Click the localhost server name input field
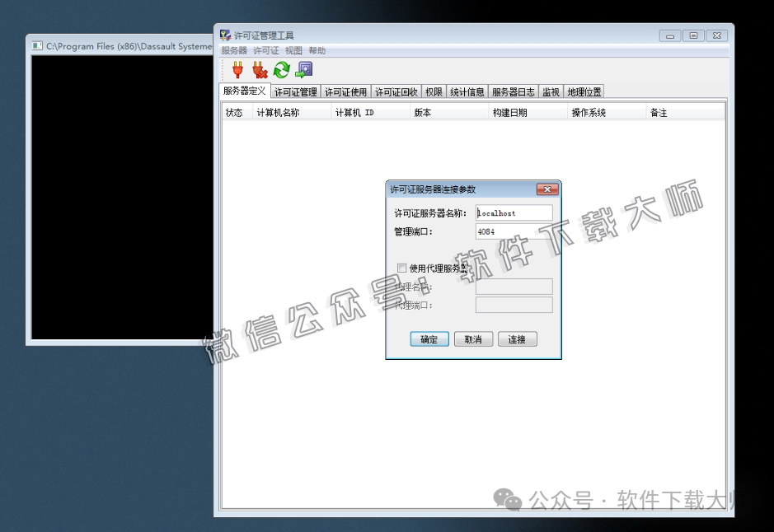Screen dimensions: 774x532 click(514, 212)
